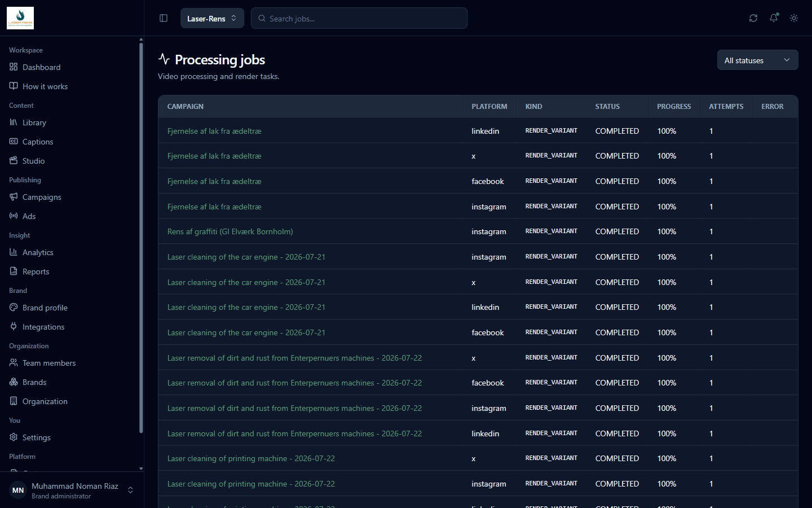Click the STATUS column header
The image size is (812, 508).
607,106
